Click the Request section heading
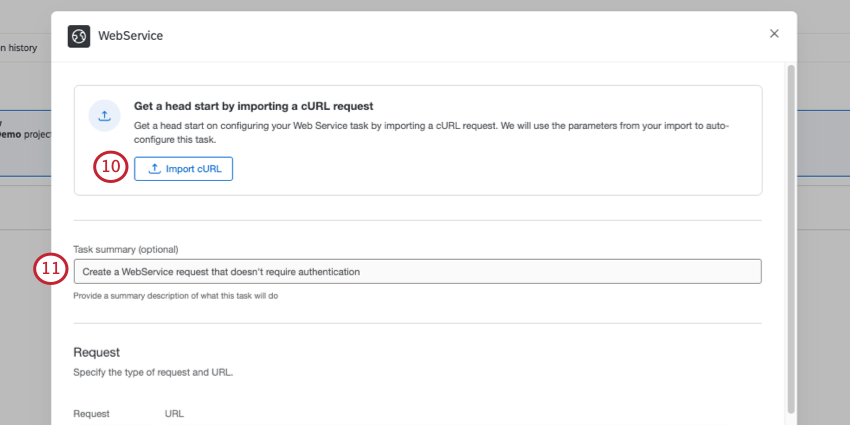The width and height of the screenshot is (850, 425). pyautogui.click(x=97, y=352)
